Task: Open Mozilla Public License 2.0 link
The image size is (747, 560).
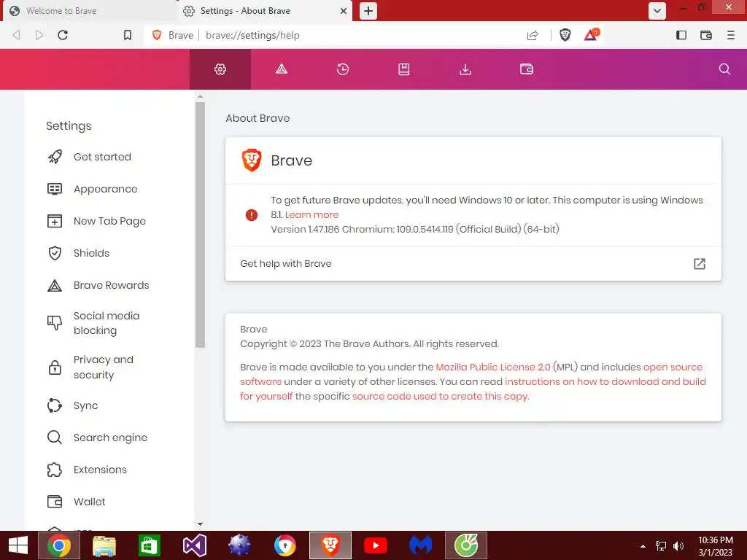Action: (493, 367)
